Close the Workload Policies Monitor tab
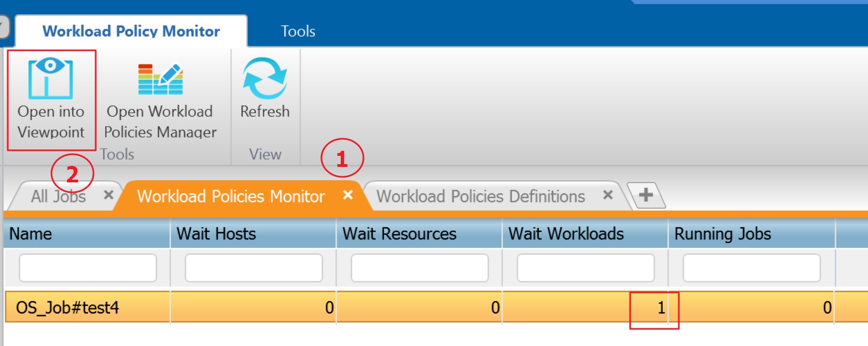Image resolution: width=868 pixels, height=346 pixels. click(347, 195)
